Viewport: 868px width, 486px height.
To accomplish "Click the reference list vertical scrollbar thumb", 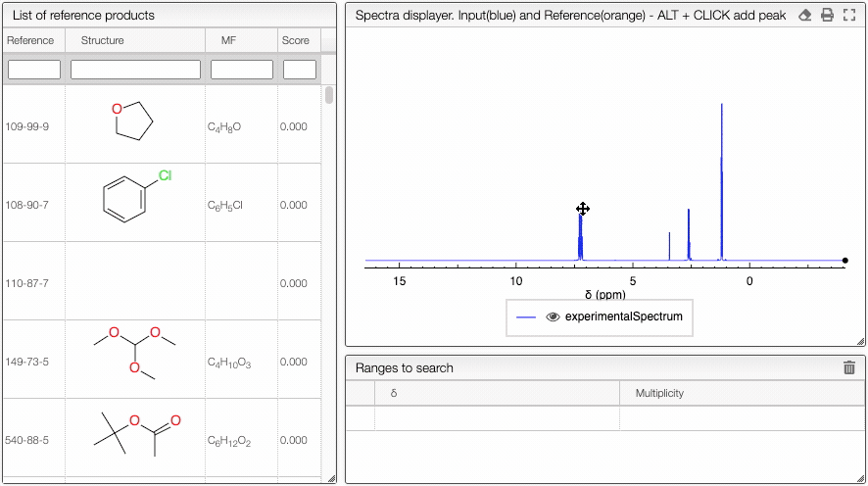I will tap(329, 95).
